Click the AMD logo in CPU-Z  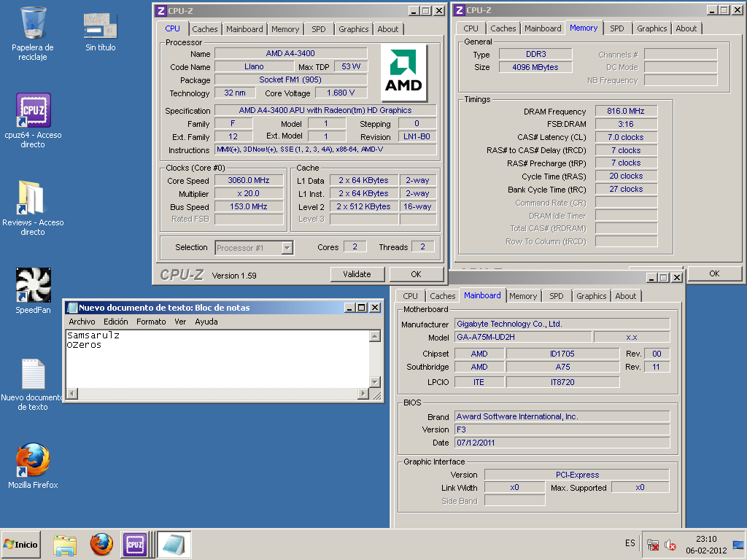tap(403, 72)
